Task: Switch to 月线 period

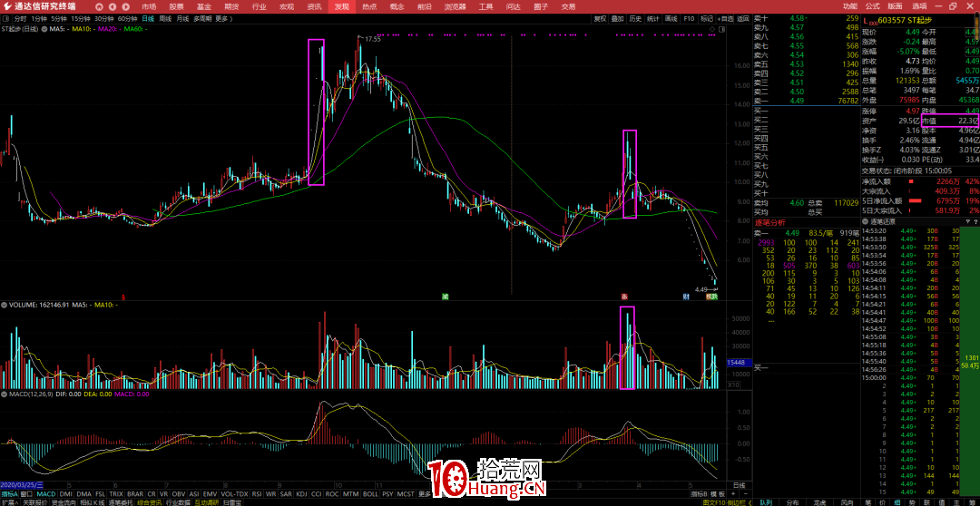Action: coord(182,19)
